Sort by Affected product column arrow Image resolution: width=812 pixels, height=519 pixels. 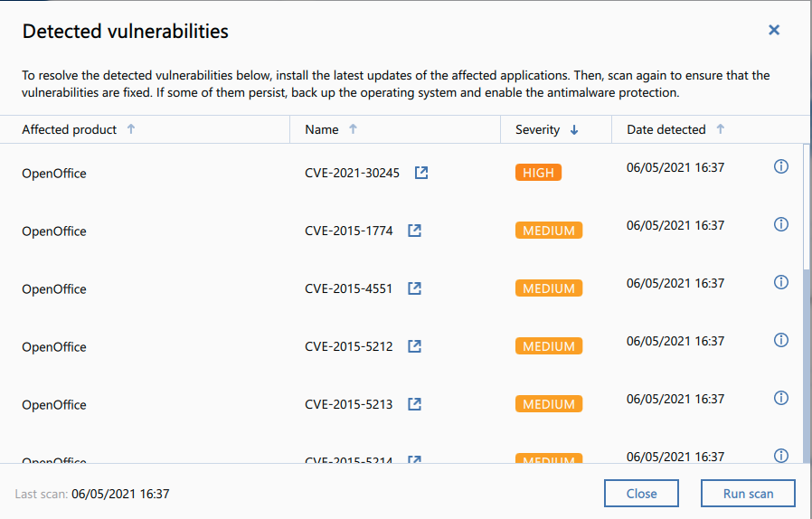click(x=131, y=129)
